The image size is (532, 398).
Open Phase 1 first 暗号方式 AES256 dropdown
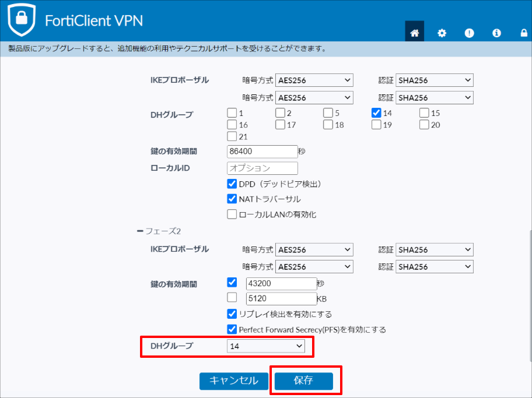tap(314, 80)
